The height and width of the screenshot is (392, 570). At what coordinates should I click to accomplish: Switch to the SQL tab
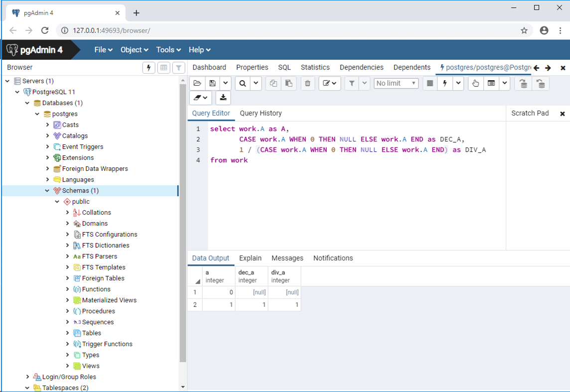(285, 67)
